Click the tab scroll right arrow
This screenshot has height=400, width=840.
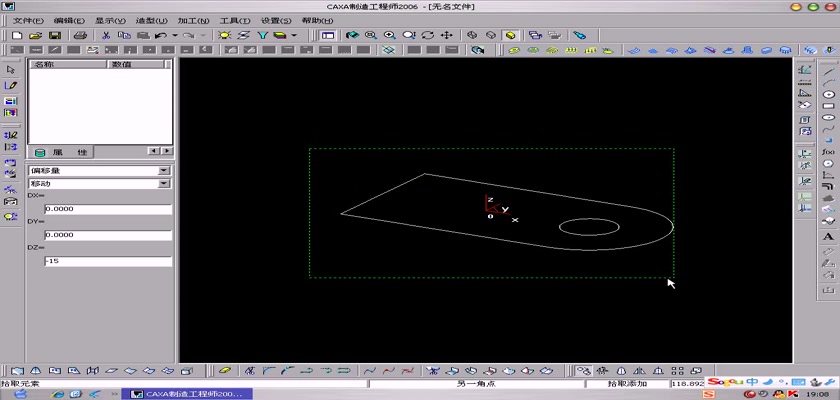167,152
